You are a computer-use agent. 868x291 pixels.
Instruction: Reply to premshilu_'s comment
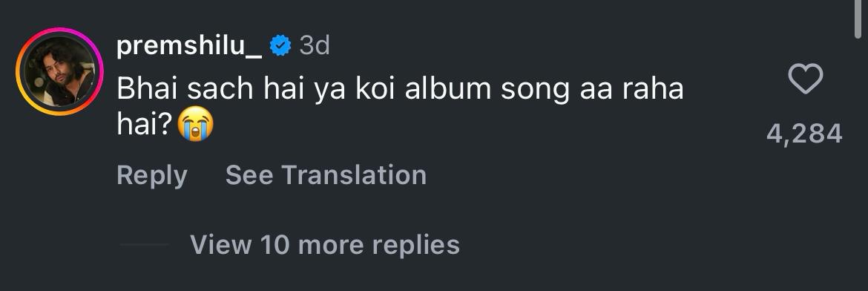click(152, 176)
